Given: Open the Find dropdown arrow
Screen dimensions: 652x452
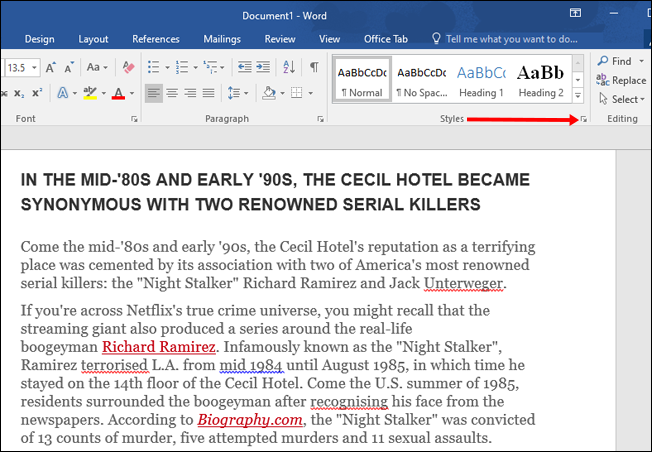Looking at the screenshot, I should point(642,61).
